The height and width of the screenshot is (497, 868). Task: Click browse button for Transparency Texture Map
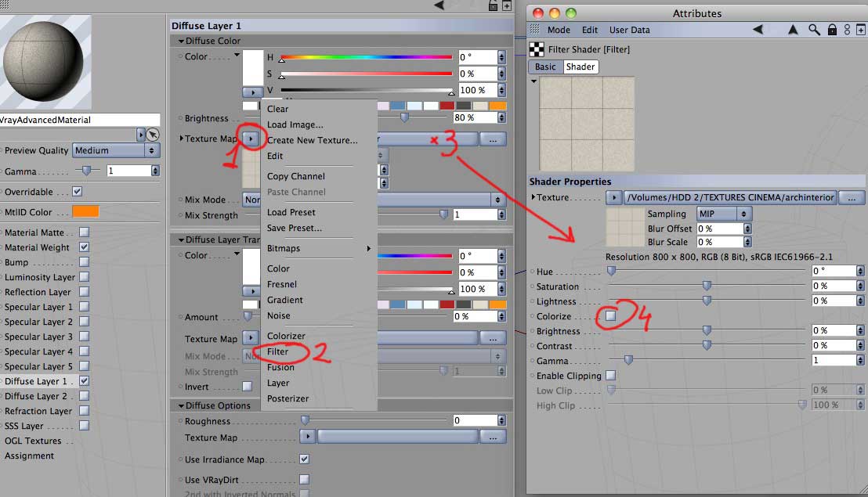pos(493,338)
